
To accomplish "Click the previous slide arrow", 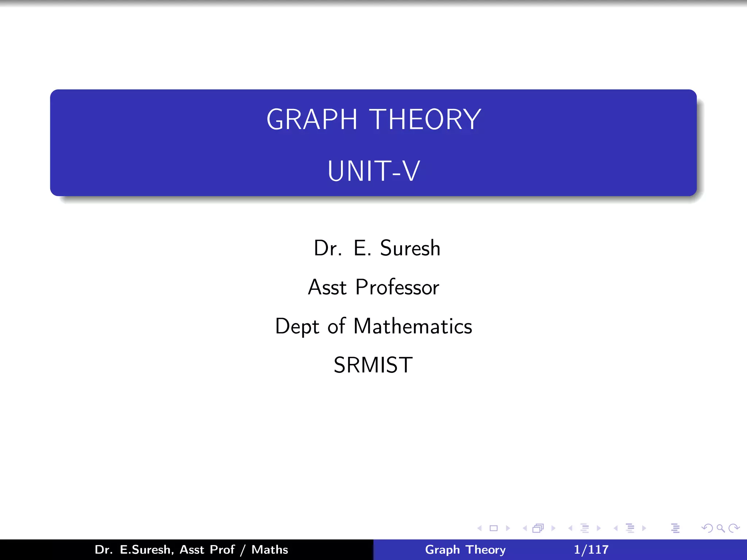I will tap(480, 528).
